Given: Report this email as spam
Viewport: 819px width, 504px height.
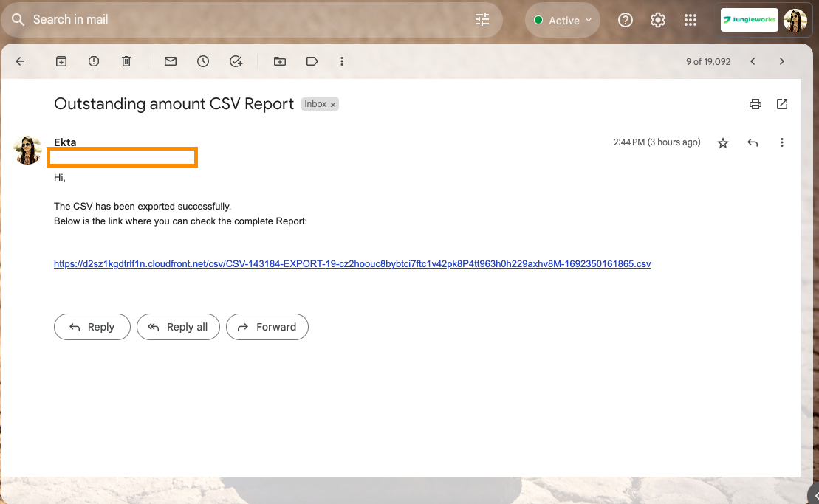Looking at the screenshot, I should pyautogui.click(x=94, y=61).
